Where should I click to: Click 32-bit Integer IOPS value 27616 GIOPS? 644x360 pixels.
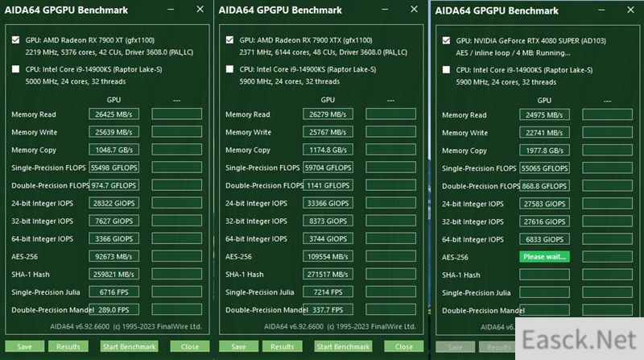(544, 221)
